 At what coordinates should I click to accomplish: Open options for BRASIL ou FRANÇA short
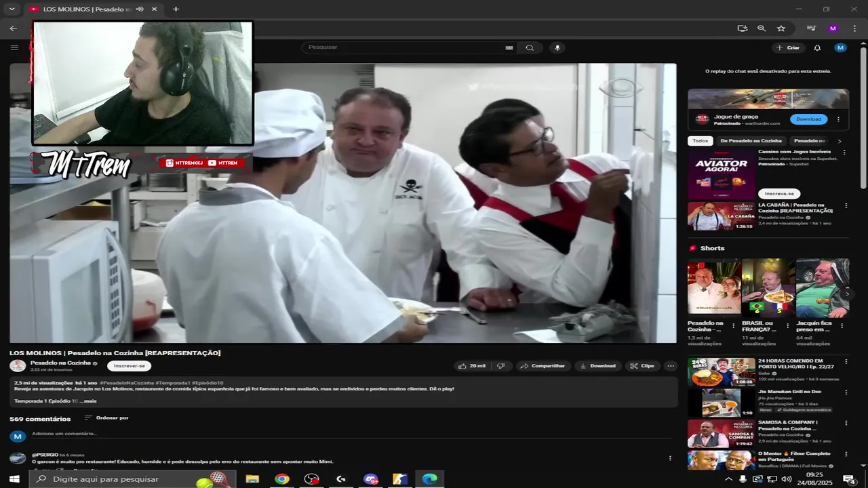[x=787, y=325]
